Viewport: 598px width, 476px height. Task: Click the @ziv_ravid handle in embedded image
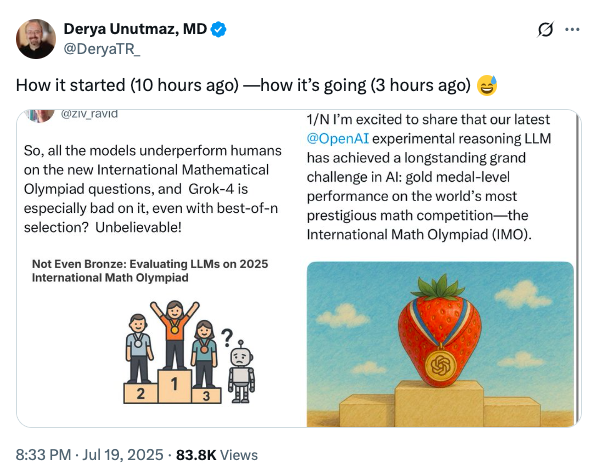(89, 114)
